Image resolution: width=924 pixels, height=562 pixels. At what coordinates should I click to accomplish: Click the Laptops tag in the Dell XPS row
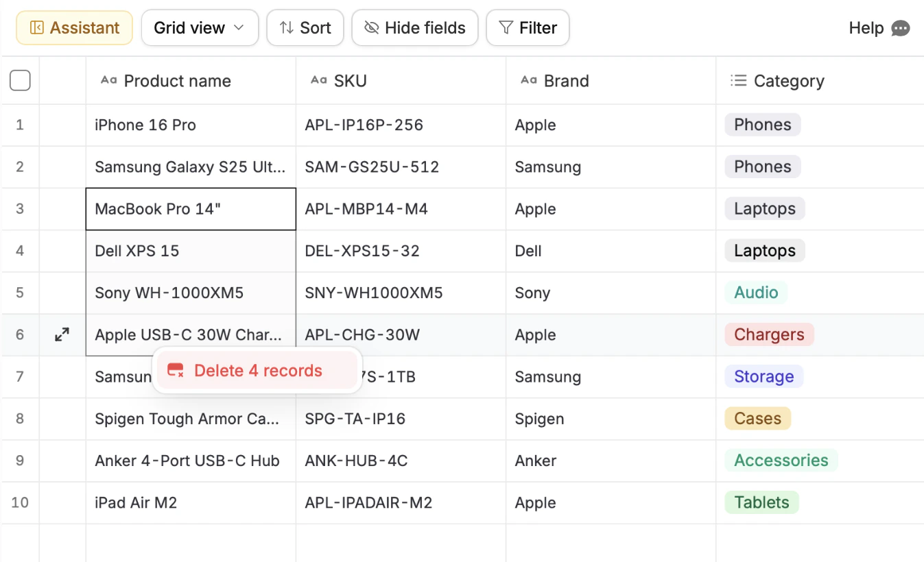tap(765, 251)
